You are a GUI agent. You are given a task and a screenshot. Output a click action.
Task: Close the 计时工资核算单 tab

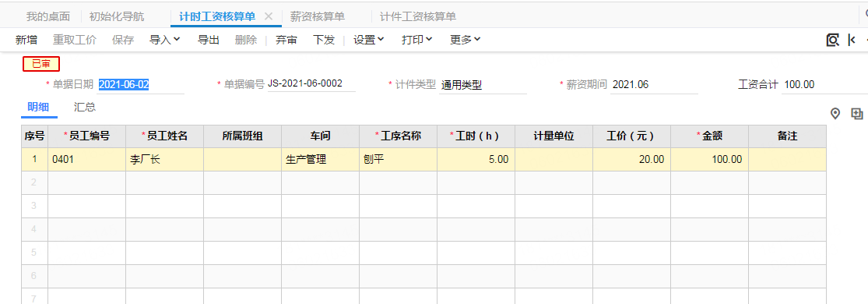pos(269,16)
